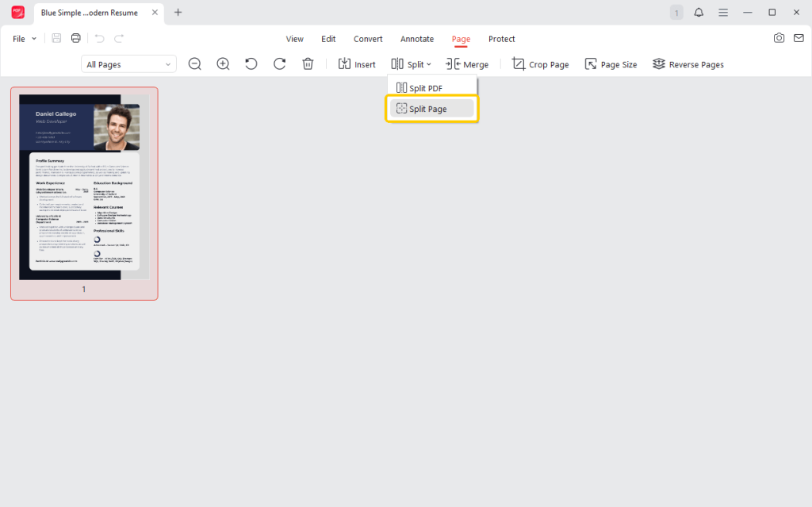812x507 pixels.
Task: Open the All Pages dropdown
Action: pos(128,63)
